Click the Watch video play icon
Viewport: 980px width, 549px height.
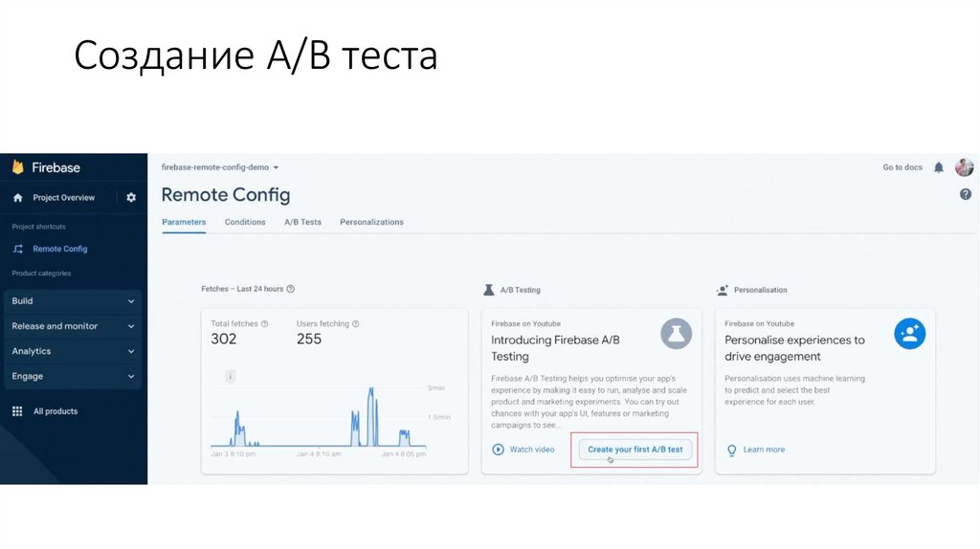pos(498,450)
